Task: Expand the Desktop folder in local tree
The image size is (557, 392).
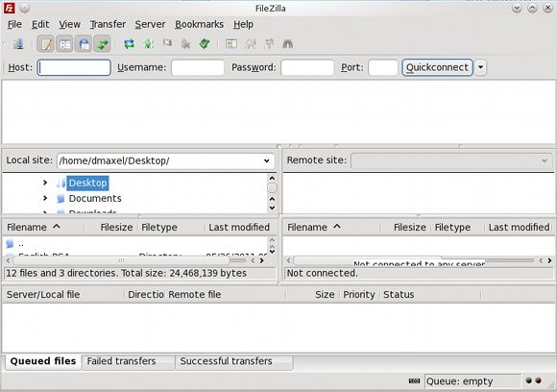Action: click(45, 183)
